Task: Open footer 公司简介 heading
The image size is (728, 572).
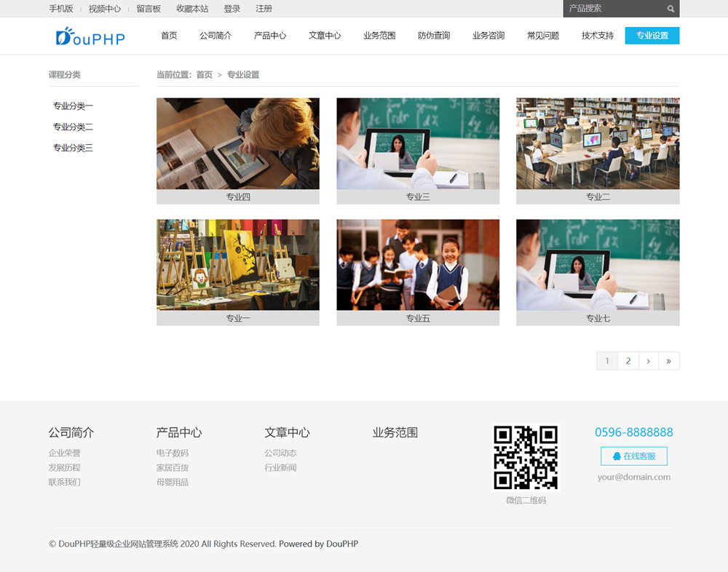Action: coord(71,433)
